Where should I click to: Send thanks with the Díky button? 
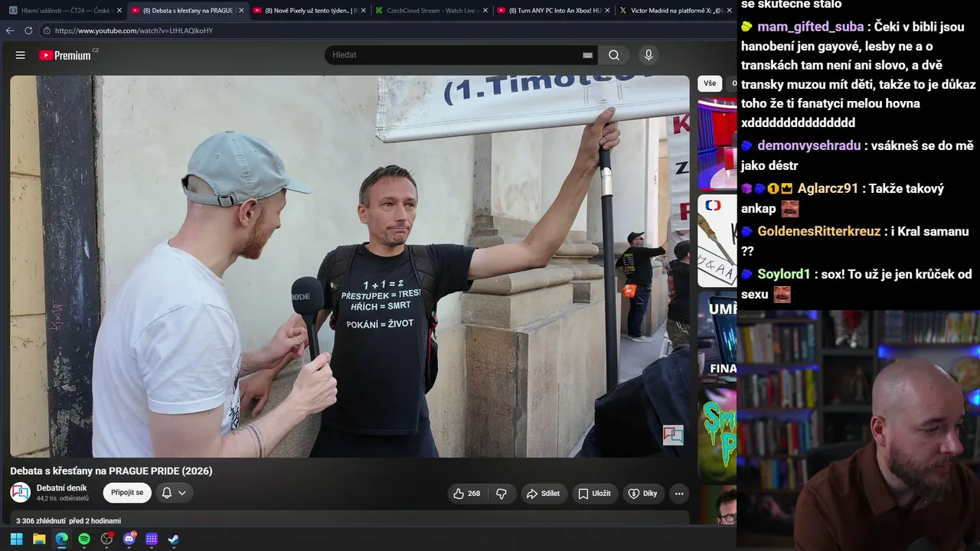click(x=643, y=494)
